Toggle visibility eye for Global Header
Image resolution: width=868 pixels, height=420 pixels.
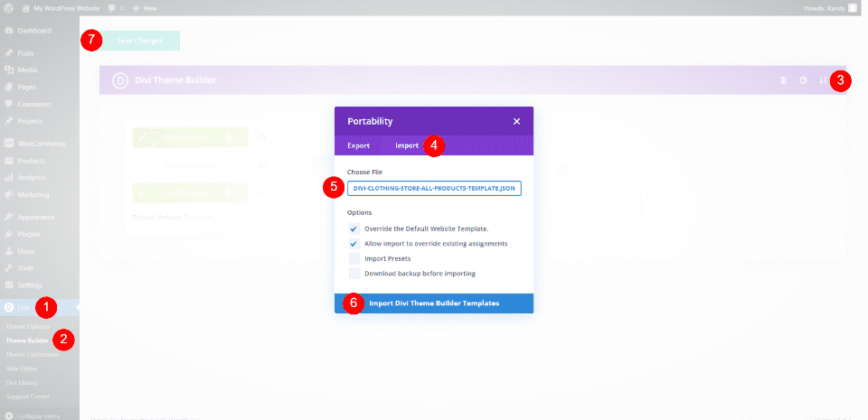tap(262, 137)
